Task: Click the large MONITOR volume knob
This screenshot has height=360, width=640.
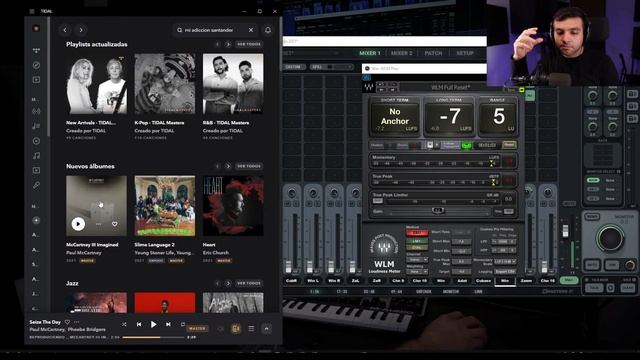Action: 610,238
